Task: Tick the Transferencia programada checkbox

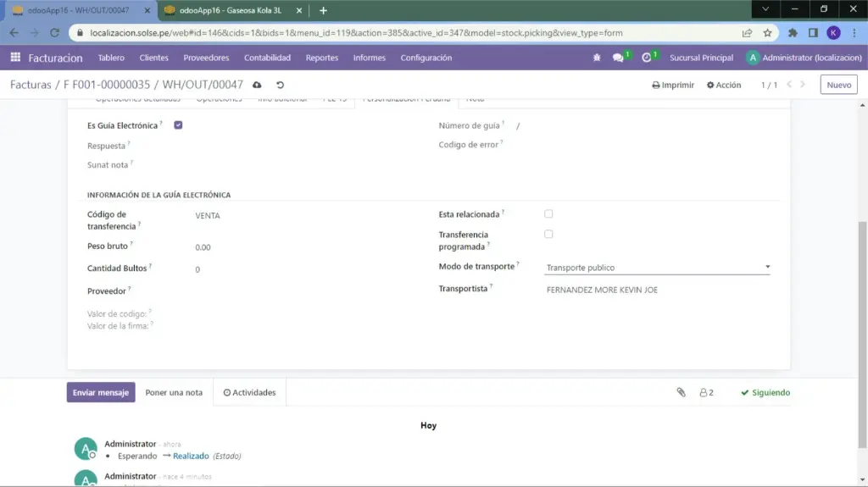Action: [x=548, y=234]
